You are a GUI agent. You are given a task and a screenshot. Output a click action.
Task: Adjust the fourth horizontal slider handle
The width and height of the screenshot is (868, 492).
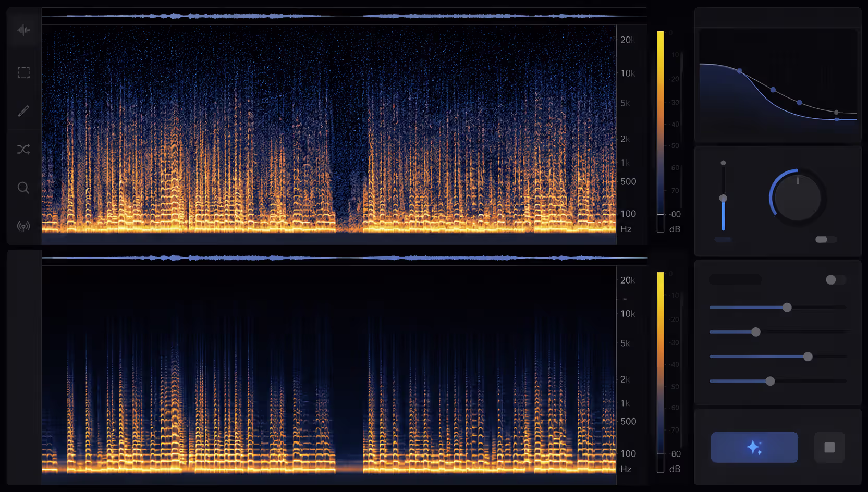(770, 381)
